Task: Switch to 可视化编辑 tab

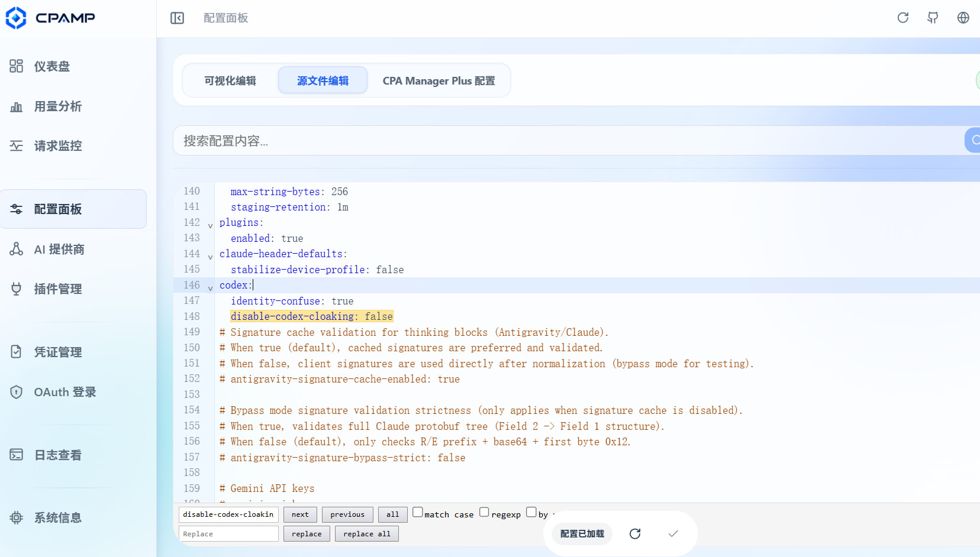Action: (x=230, y=80)
